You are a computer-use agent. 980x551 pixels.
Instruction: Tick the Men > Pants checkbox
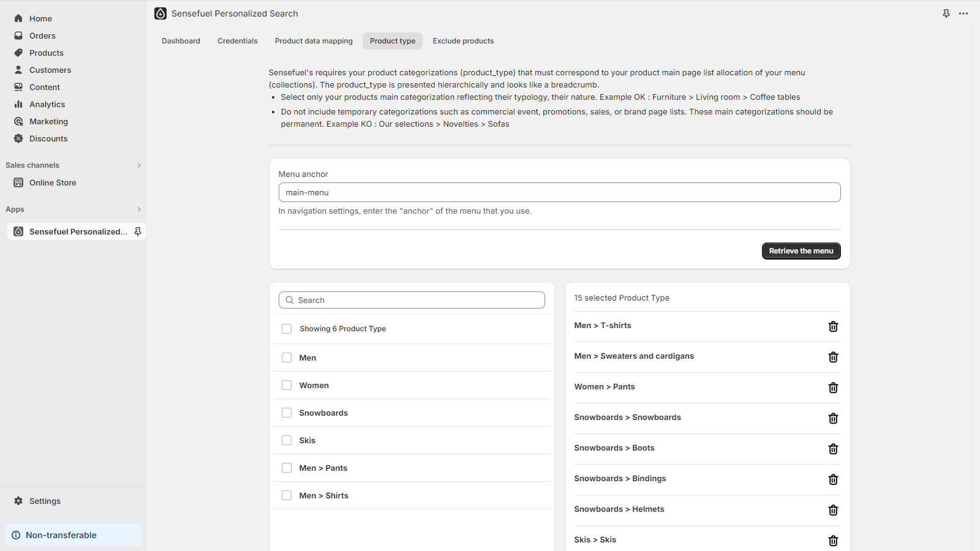[x=287, y=468]
